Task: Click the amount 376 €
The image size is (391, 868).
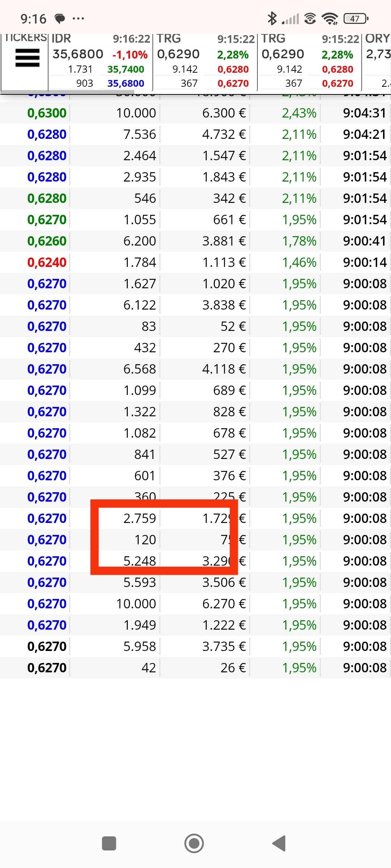Action: coord(230,476)
